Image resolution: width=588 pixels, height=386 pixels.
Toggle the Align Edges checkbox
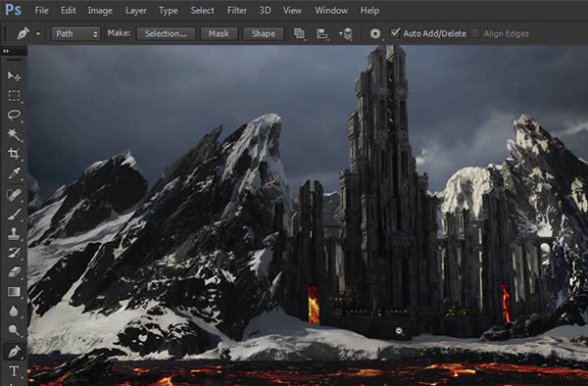coord(474,33)
